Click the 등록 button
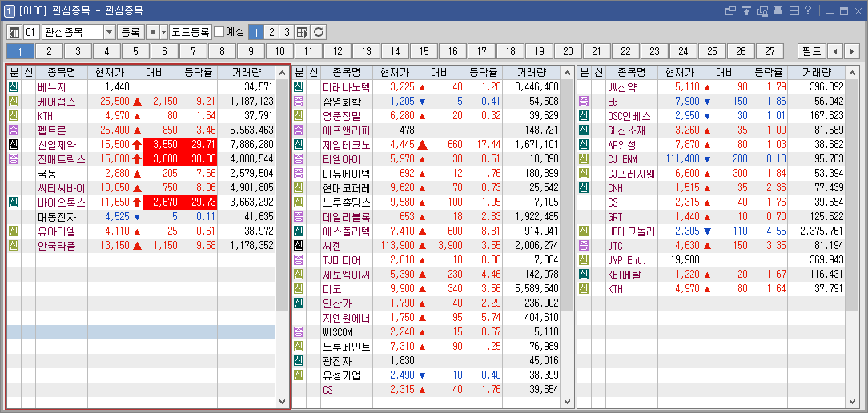Viewport: 868px width, 413px height. pyautogui.click(x=131, y=32)
